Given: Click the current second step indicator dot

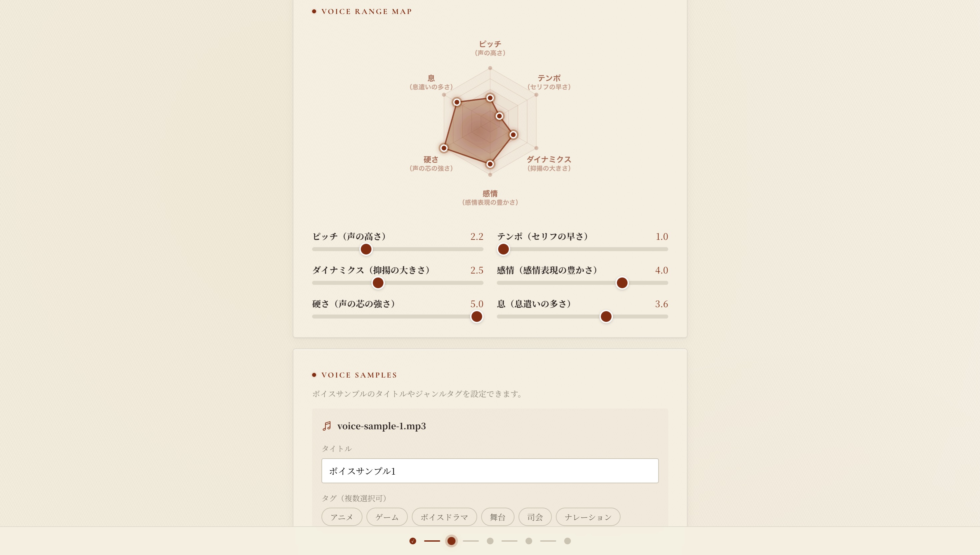Looking at the screenshot, I should [x=451, y=541].
